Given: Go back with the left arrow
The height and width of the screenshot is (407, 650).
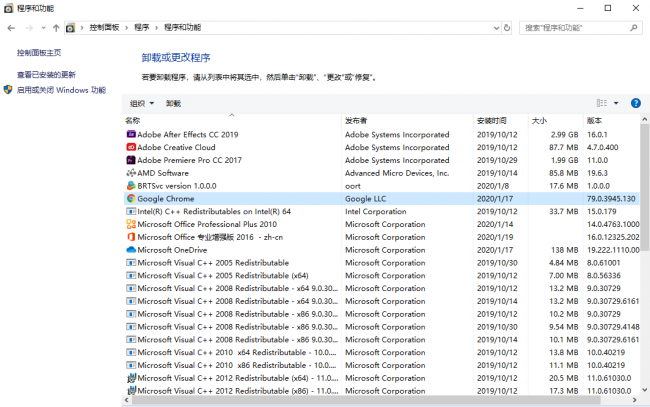Looking at the screenshot, I should coord(11,28).
